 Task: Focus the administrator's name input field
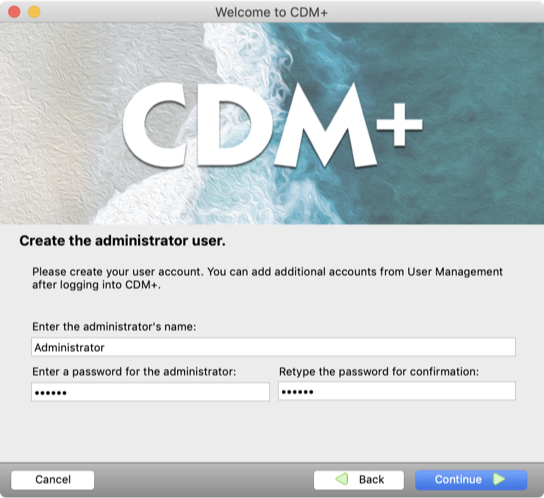tap(273, 347)
